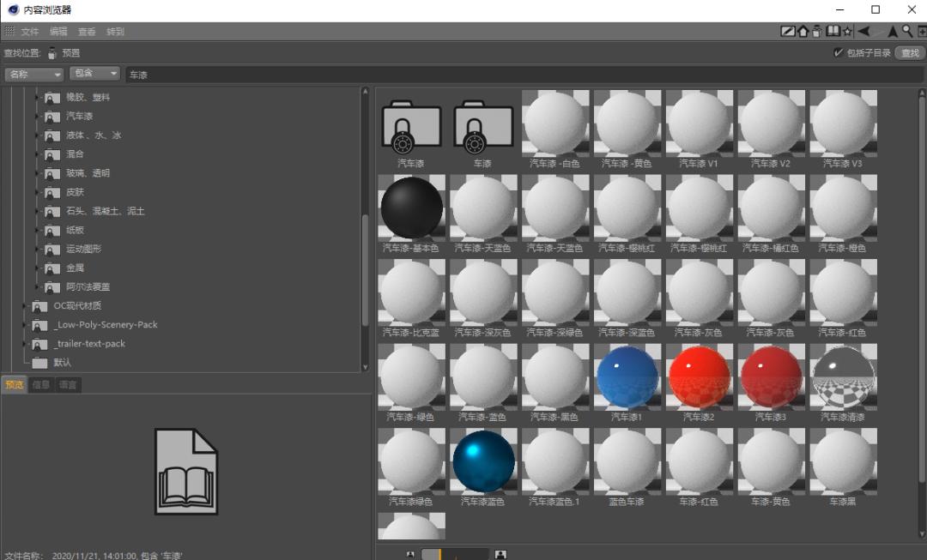
Task: Go up one level with the up arrow
Action: click(x=893, y=32)
